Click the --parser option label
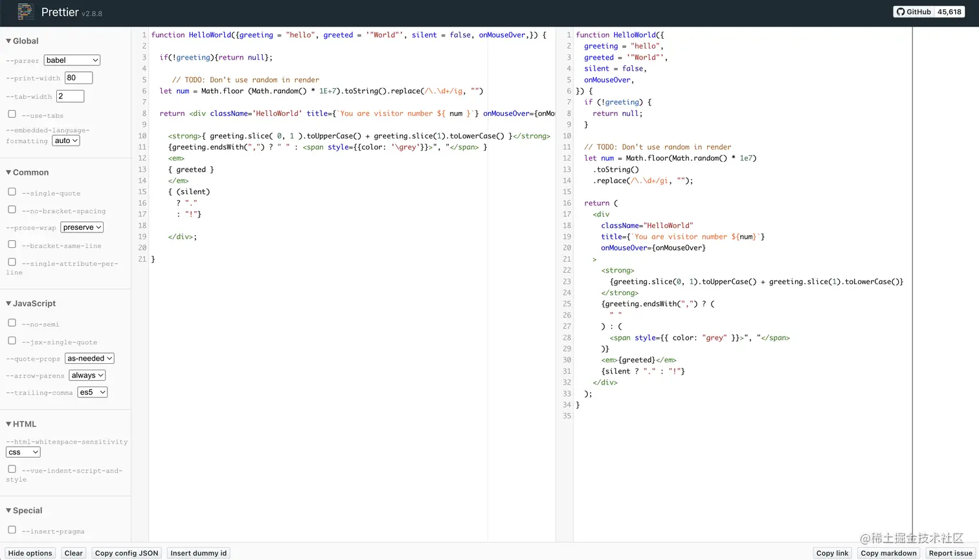The image size is (979, 560). [x=23, y=61]
